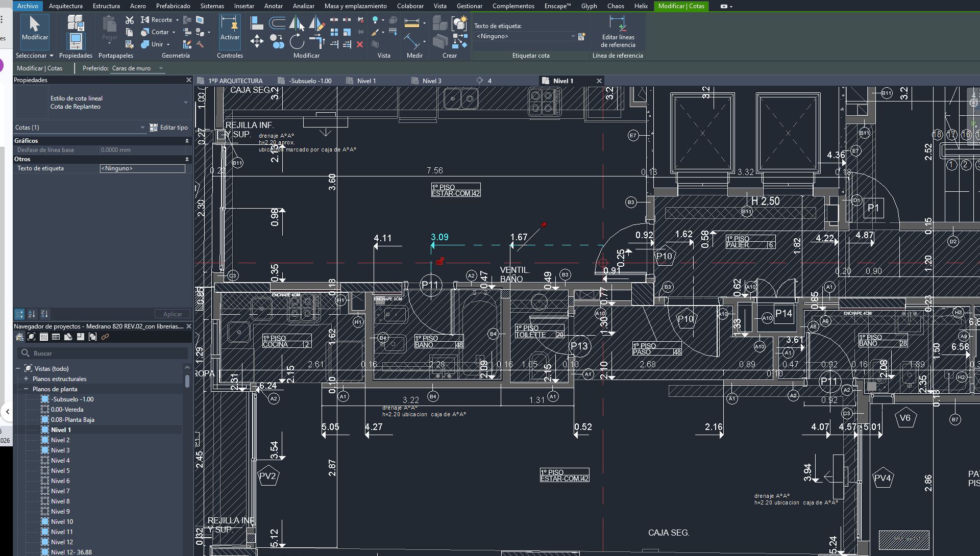Click the red X Delete icon
980x556 pixels.
click(360, 45)
